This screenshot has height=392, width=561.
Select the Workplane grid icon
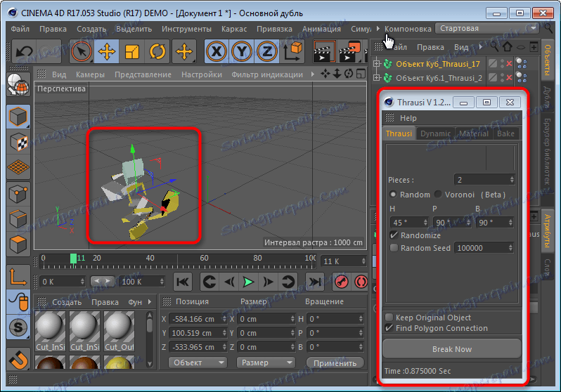[x=18, y=167]
